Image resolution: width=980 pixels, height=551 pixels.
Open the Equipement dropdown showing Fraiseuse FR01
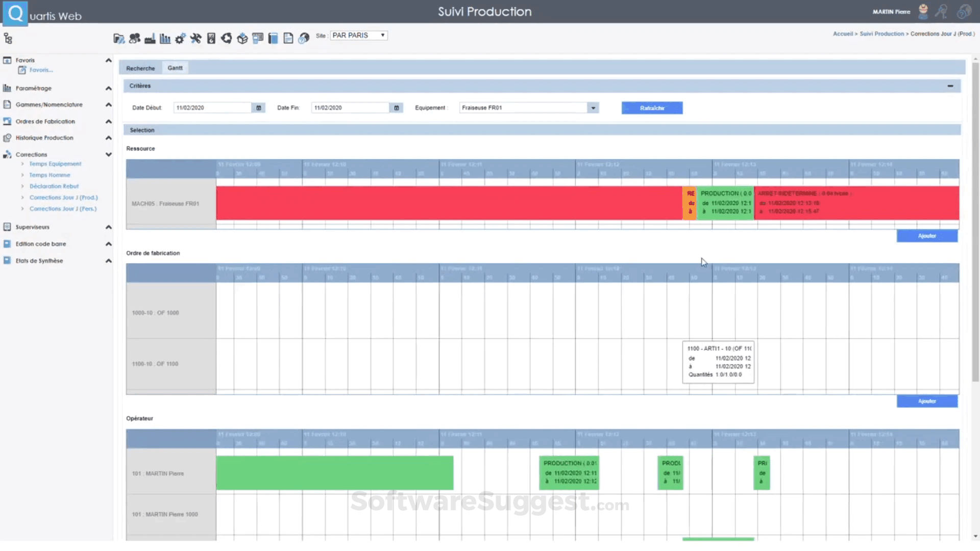pyautogui.click(x=592, y=108)
